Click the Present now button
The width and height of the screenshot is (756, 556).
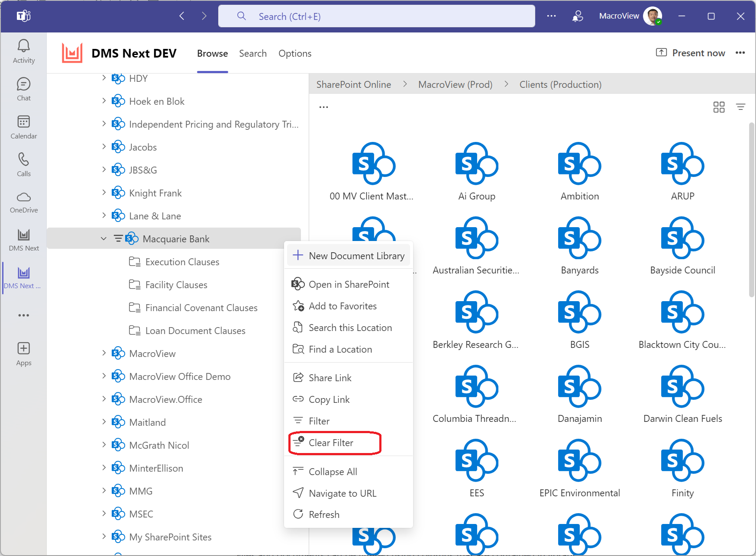coord(691,53)
